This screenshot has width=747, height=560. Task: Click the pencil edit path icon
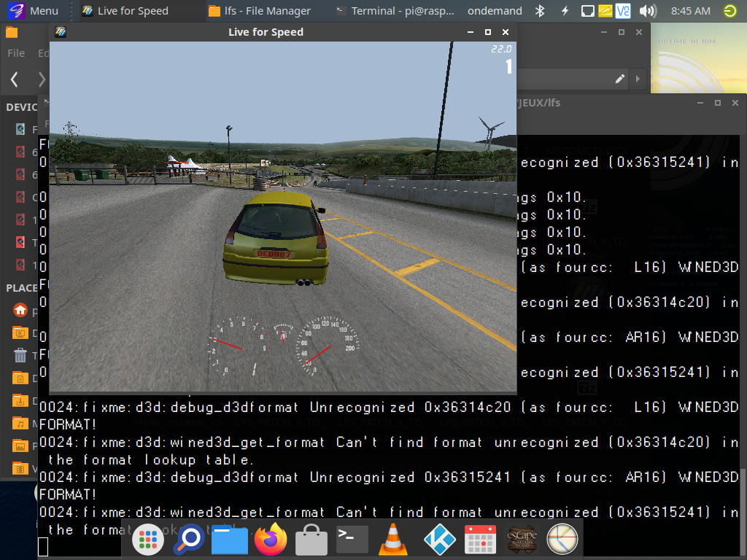tap(619, 79)
